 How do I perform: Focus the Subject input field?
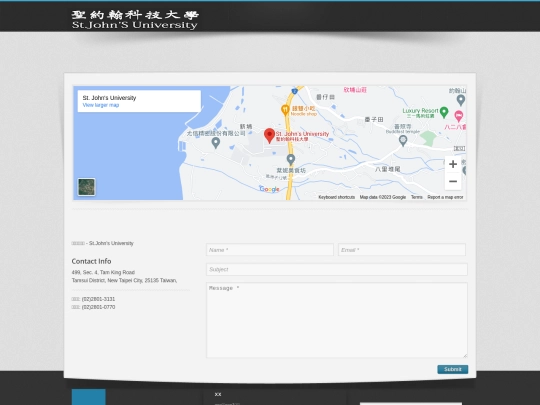(336, 269)
